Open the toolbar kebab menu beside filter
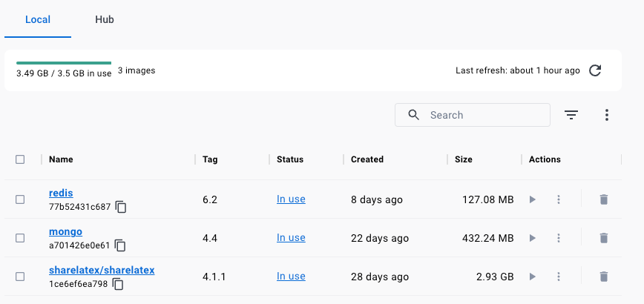 click(x=607, y=115)
